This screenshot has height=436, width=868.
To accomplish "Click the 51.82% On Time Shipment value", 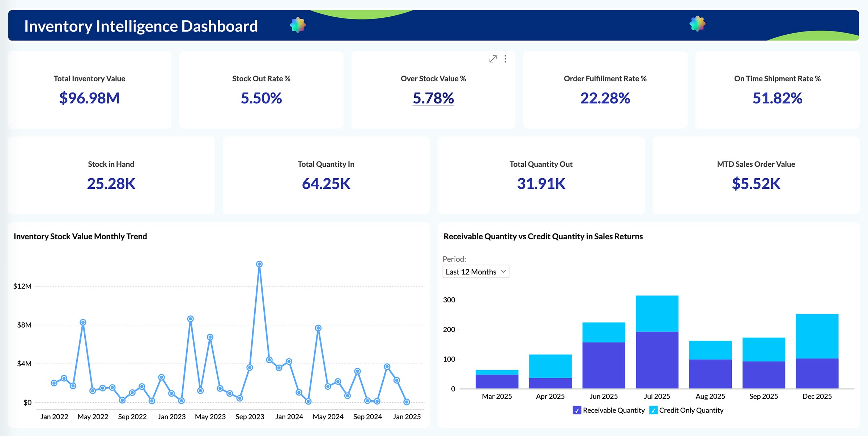I will click(x=777, y=98).
